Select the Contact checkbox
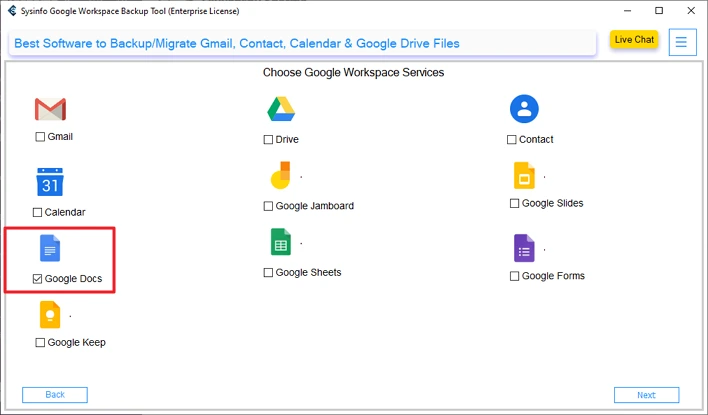This screenshot has height=415, width=708. point(512,140)
